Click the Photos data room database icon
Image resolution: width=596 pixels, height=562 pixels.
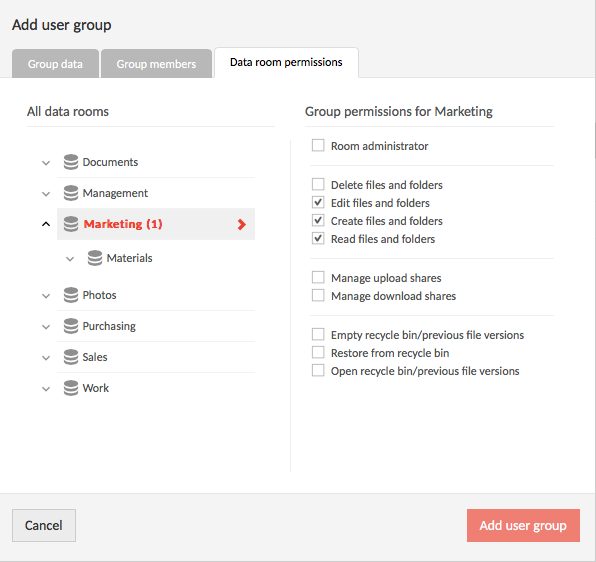71,295
